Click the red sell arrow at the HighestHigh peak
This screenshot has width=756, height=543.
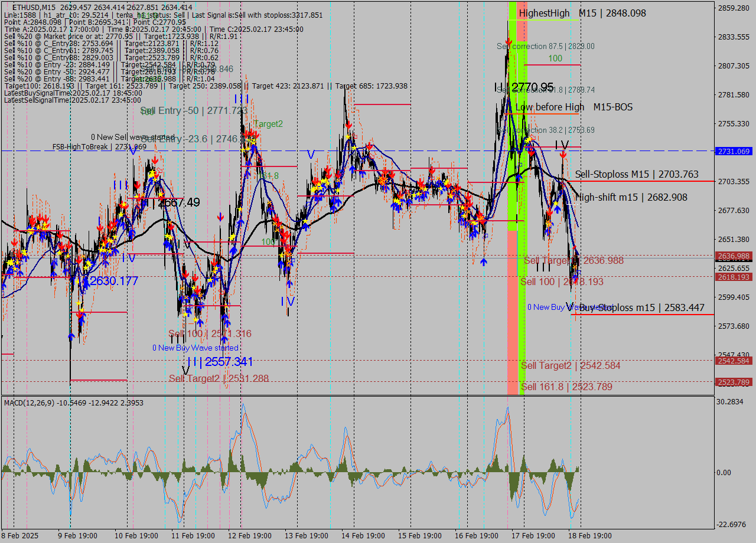[509, 42]
